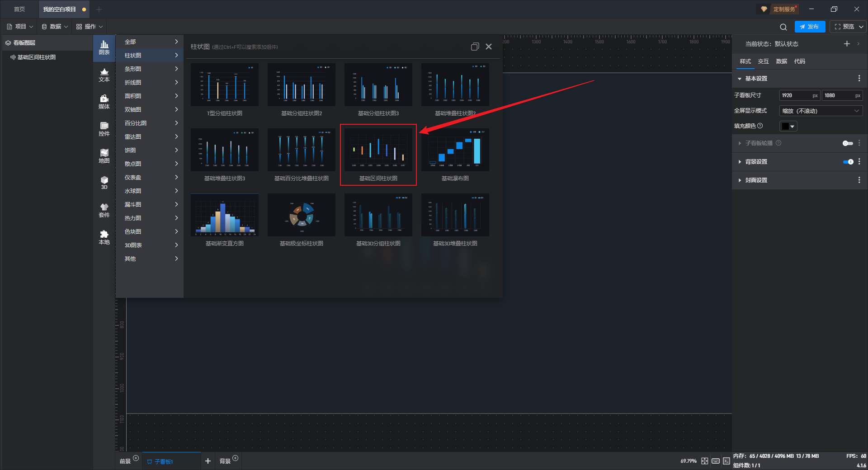The height and width of the screenshot is (470, 868).
Task: Click the search magnifier icon
Action: click(783, 27)
